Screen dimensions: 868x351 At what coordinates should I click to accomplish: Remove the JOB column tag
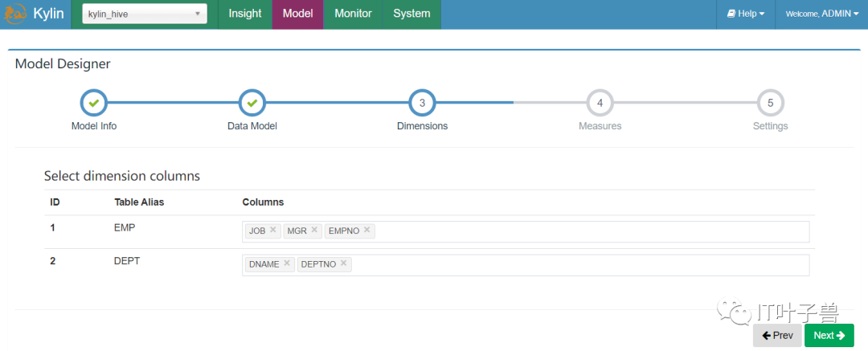click(x=273, y=230)
